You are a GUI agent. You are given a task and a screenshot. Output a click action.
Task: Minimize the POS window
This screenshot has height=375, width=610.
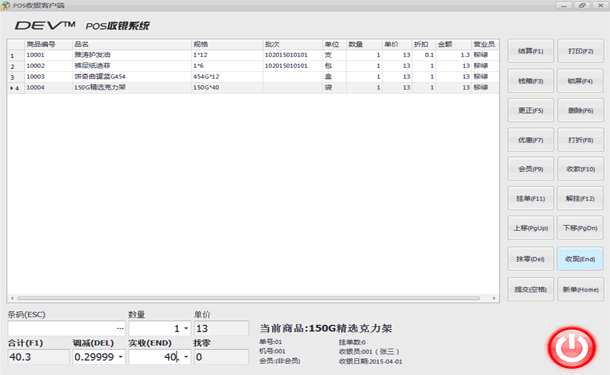pyautogui.click(x=563, y=5)
